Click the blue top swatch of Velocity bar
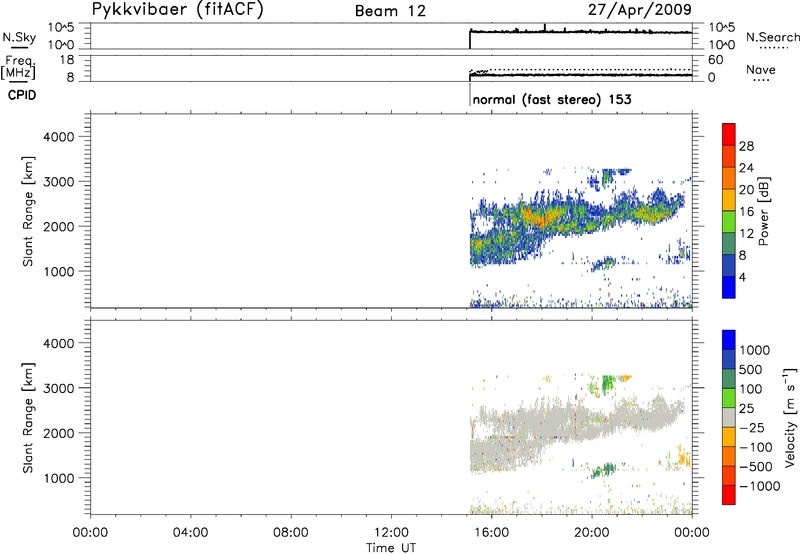 pyautogui.click(x=729, y=340)
